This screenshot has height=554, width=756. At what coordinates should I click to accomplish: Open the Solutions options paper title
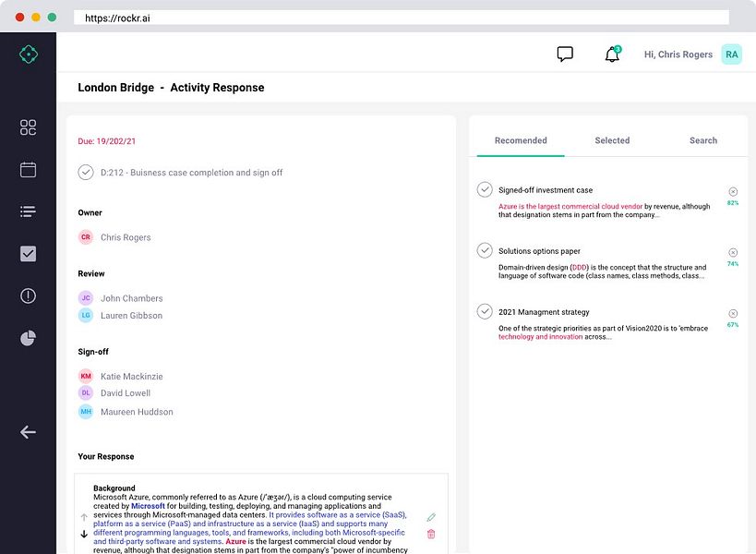[539, 251]
